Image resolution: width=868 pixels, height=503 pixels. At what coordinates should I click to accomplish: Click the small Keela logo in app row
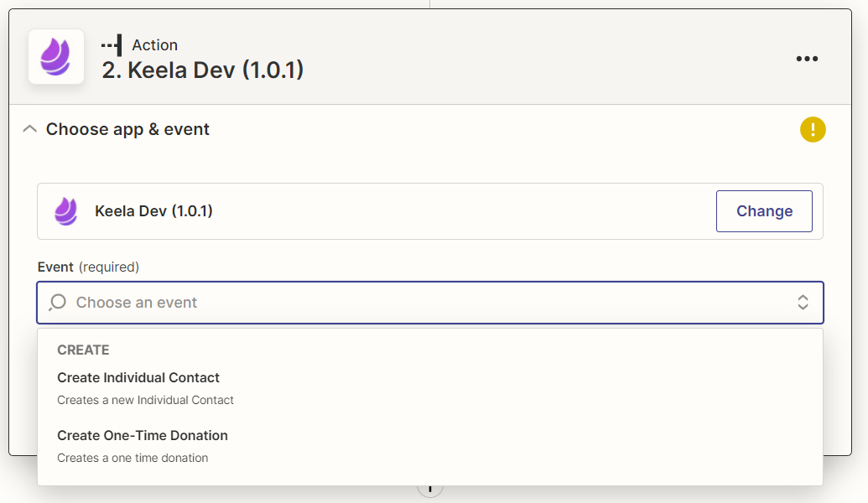click(x=66, y=211)
